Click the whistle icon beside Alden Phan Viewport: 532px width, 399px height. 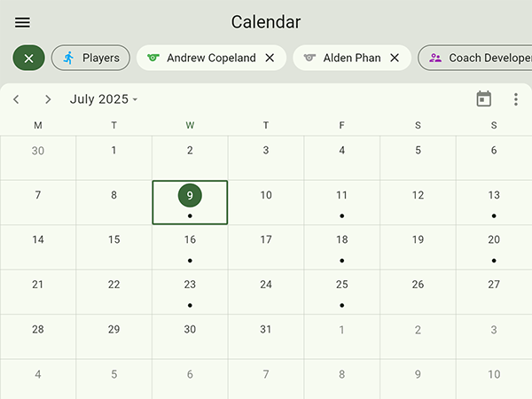309,58
